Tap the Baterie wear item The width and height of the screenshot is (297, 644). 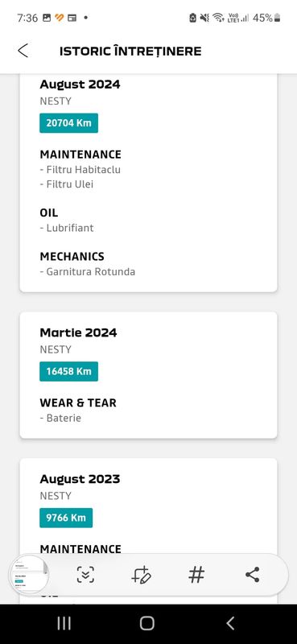coord(60,418)
